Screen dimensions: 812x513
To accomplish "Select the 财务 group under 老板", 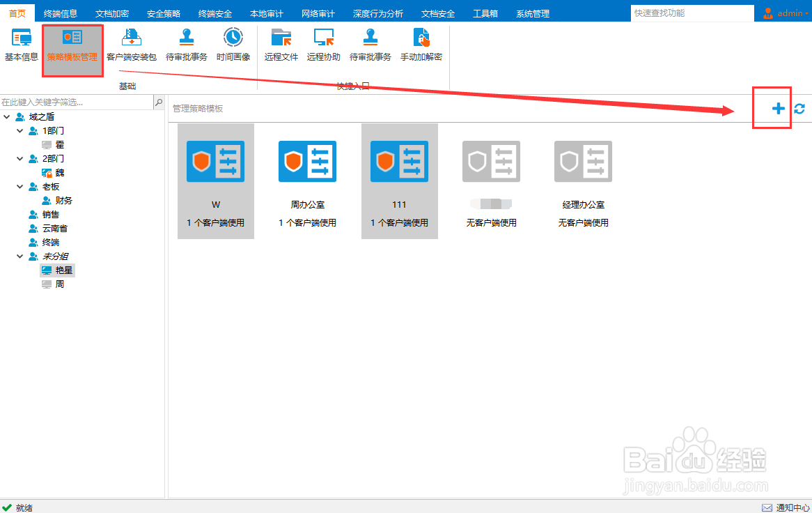I will point(58,201).
